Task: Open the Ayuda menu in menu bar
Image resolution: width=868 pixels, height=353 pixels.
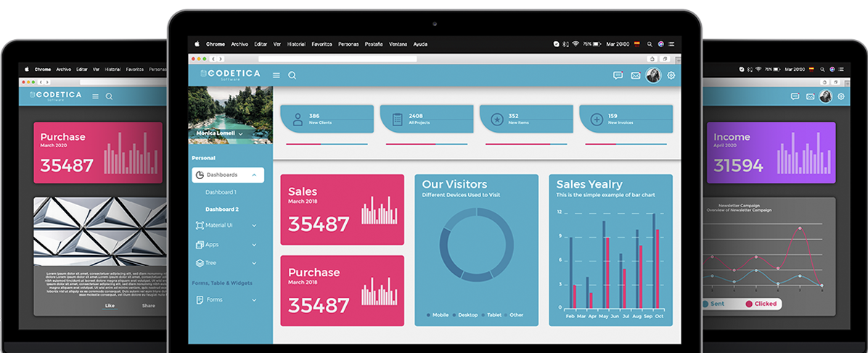Action: [x=420, y=44]
